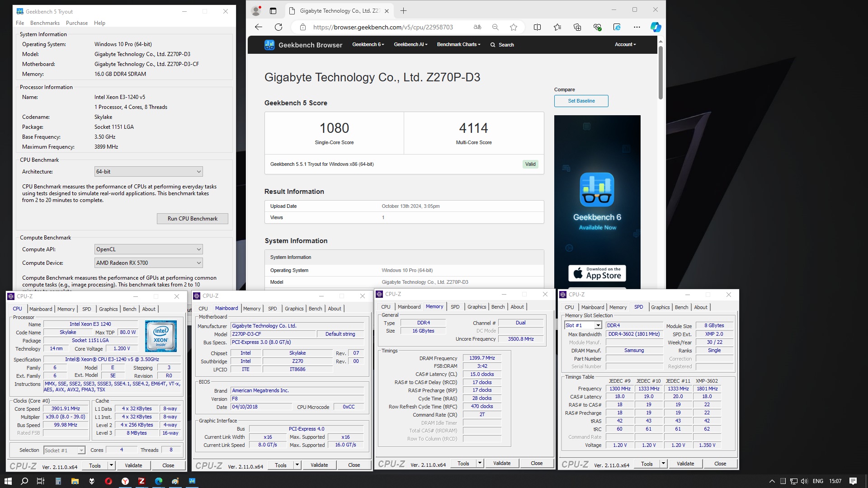Open the File menu in Geekbench 5
This screenshot has width=868, height=488.
pyautogui.click(x=20, y=23)
